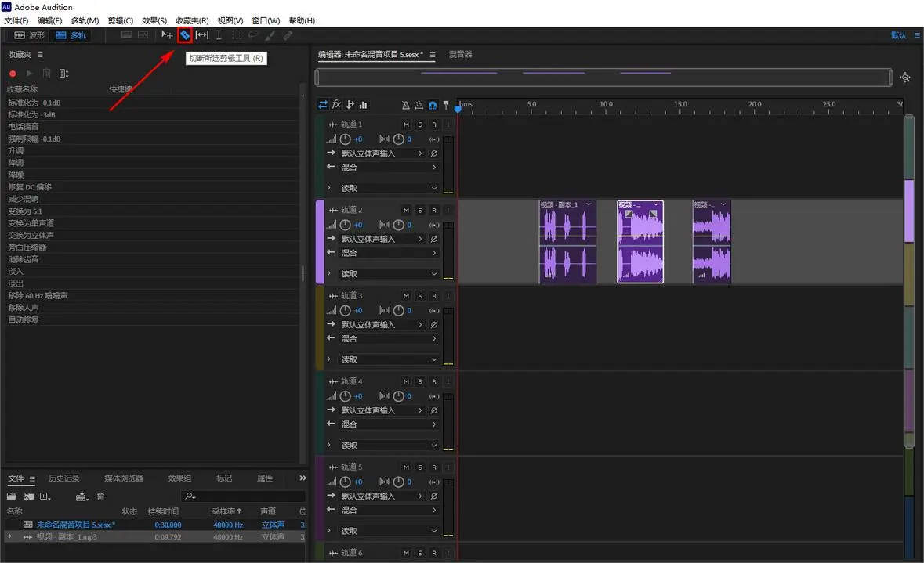Click the pan knob on 轨道 2
The height and width of the screenshot is (563, 924).
[398, 225]
